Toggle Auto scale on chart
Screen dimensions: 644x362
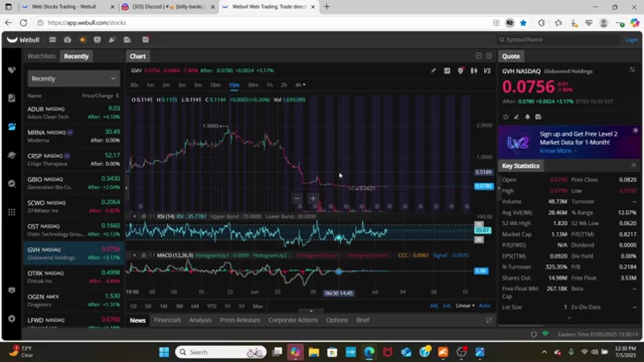[485, 306]
